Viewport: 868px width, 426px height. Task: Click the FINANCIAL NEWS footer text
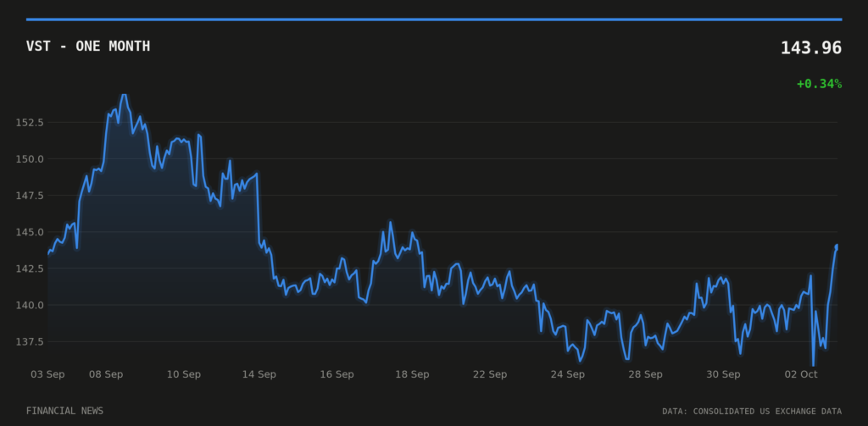(x=64, y=411)
